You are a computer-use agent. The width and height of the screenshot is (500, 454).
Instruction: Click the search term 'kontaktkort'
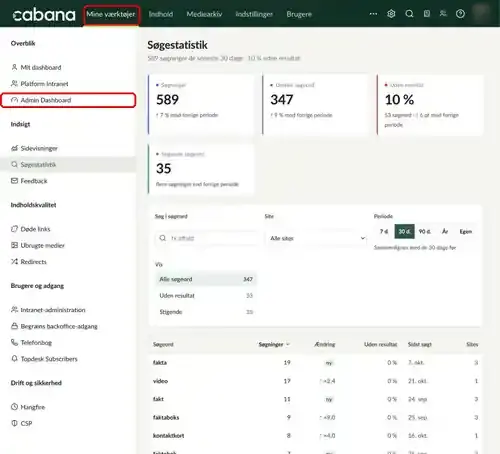(x=168, y=436)
